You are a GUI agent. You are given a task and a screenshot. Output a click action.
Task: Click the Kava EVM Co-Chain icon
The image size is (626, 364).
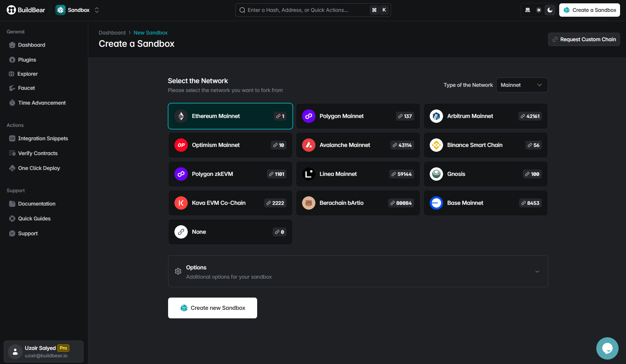(181, 203)
